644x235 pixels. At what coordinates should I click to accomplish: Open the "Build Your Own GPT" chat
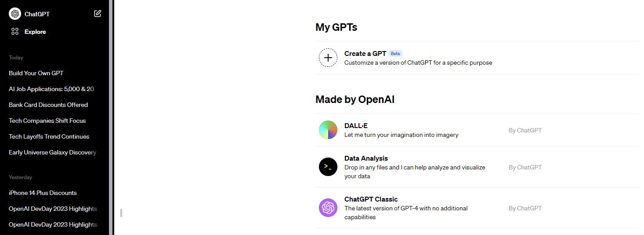(x=36, y=73)
